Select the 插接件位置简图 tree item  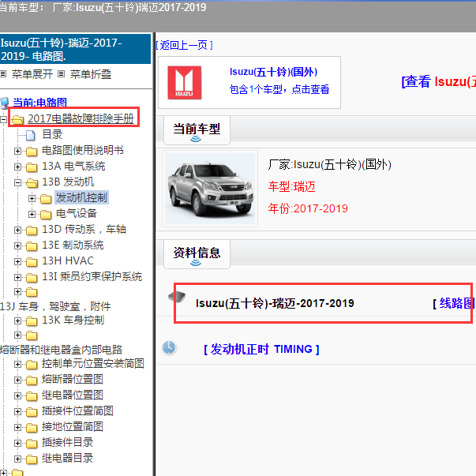pyautogui.click(x=77, y=410)
